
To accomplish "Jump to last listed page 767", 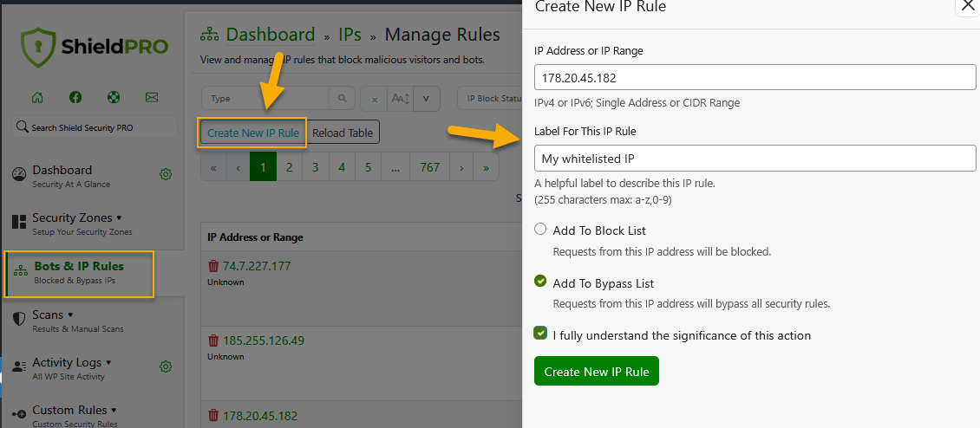I will (429, 167).
